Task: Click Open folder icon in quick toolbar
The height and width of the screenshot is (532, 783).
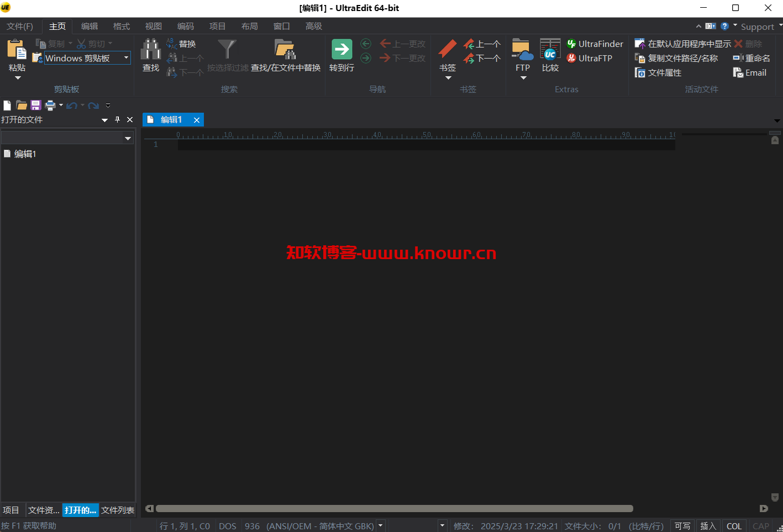Action: coord(22,105)
